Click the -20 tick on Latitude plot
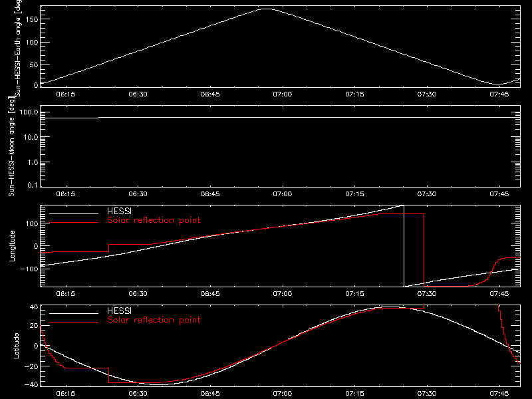Image resolution: width=532 pixels, height=399 pixels. (x=31, y=366)
